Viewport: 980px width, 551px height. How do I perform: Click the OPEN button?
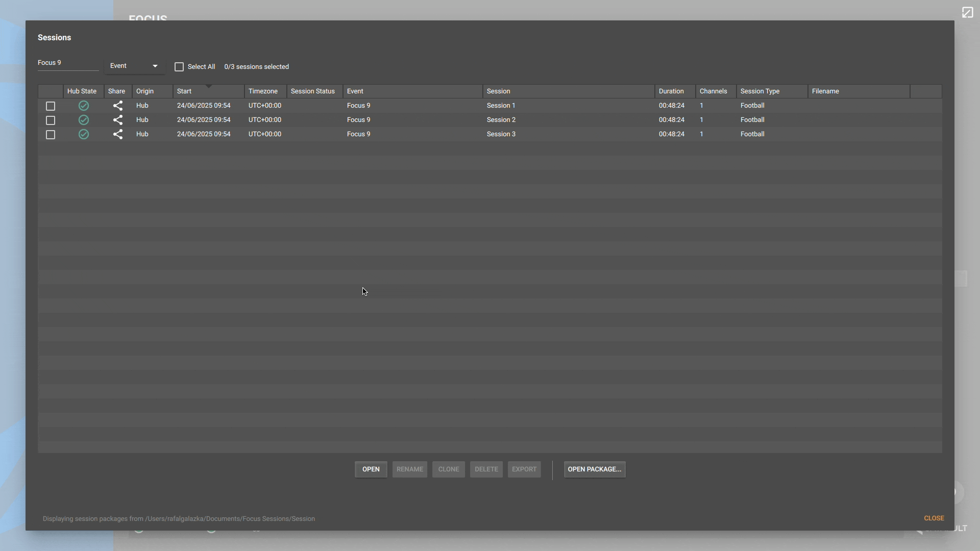coord(371,469)
